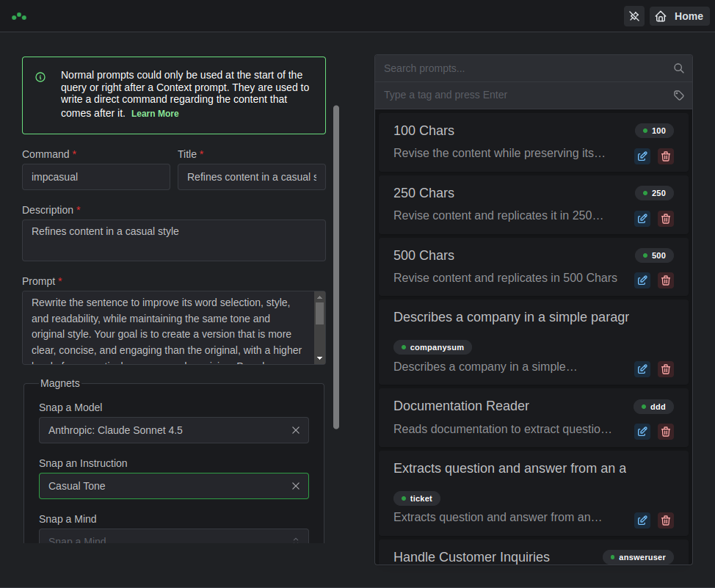Focus the Search prompts field
This screenshot has width=715, height=588.
coord(525,68)
